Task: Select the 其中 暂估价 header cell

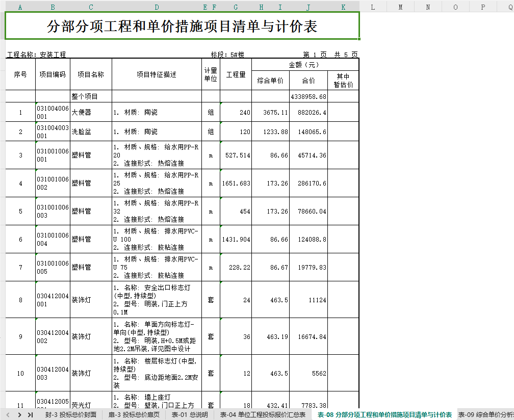Action: [343, 80]
